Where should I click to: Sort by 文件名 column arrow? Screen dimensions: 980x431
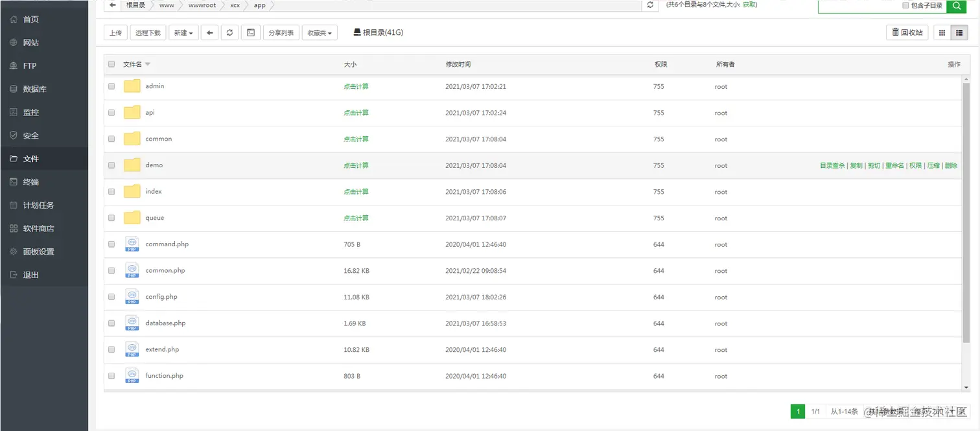click(x=148, y=64)
